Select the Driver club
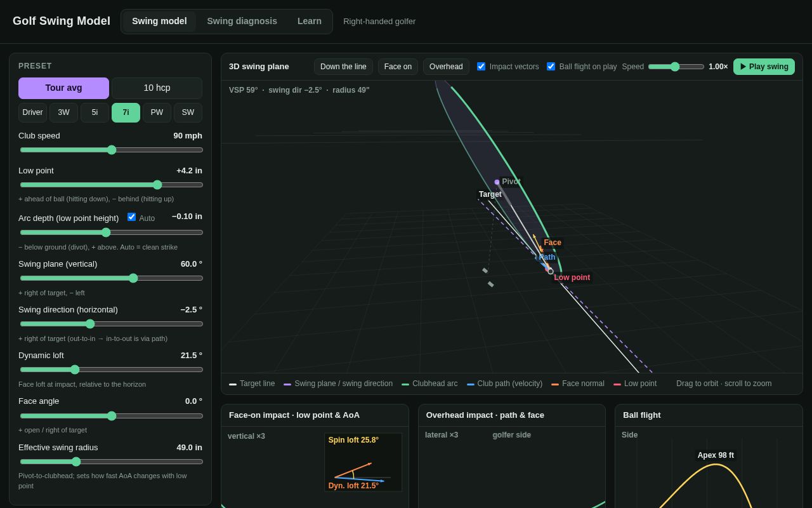 pyautogui.click(x=32, y=112)
